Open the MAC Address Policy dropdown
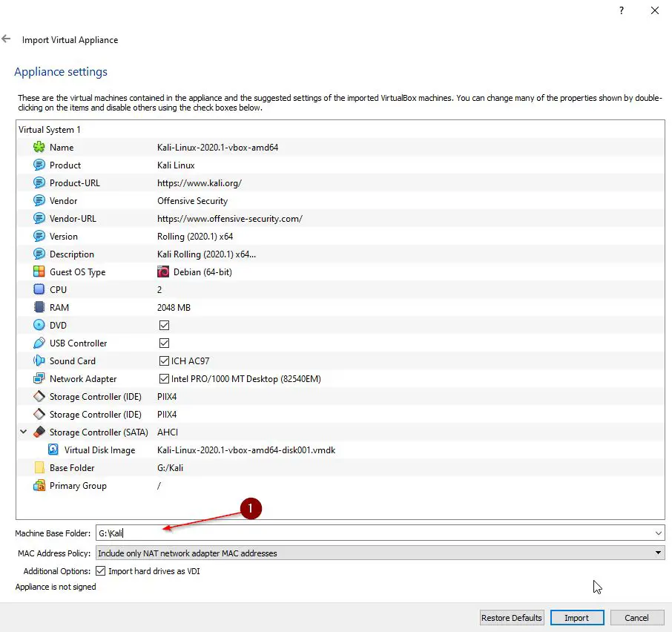Screen dimensions: 672x632 tap(381, 553)
